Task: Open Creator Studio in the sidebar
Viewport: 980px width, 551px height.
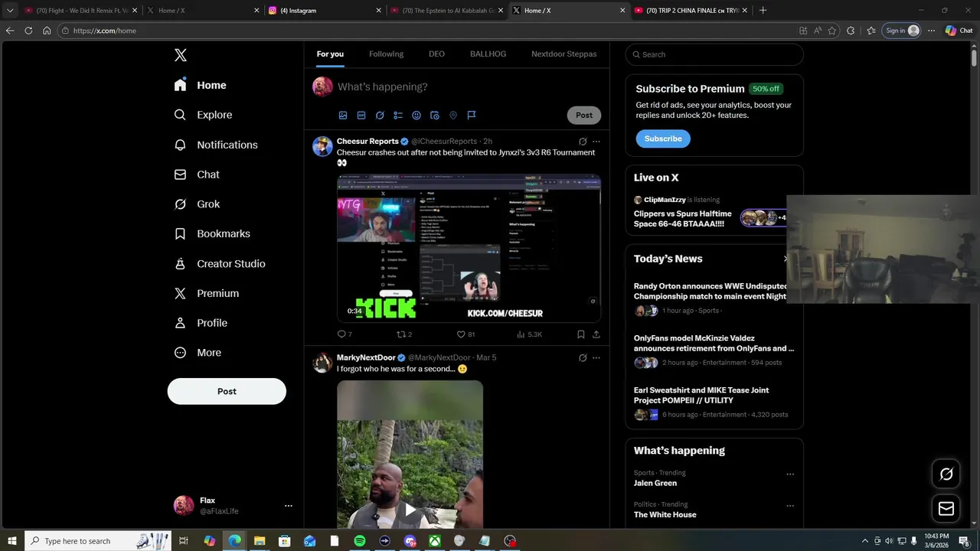Action: [x=220, y=263]
